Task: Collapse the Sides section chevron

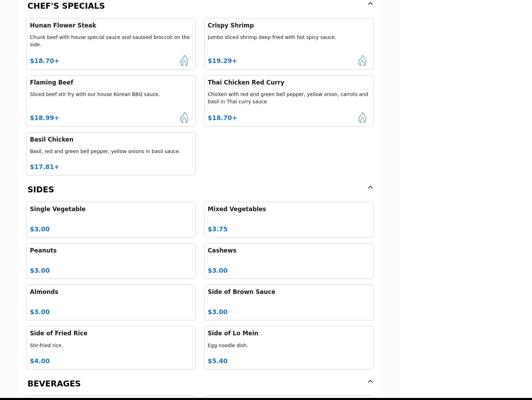Action: (x=370, y=187)
